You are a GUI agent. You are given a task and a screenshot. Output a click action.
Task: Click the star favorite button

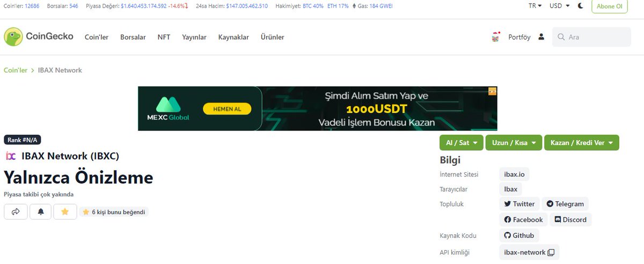(x=65, y=212)
